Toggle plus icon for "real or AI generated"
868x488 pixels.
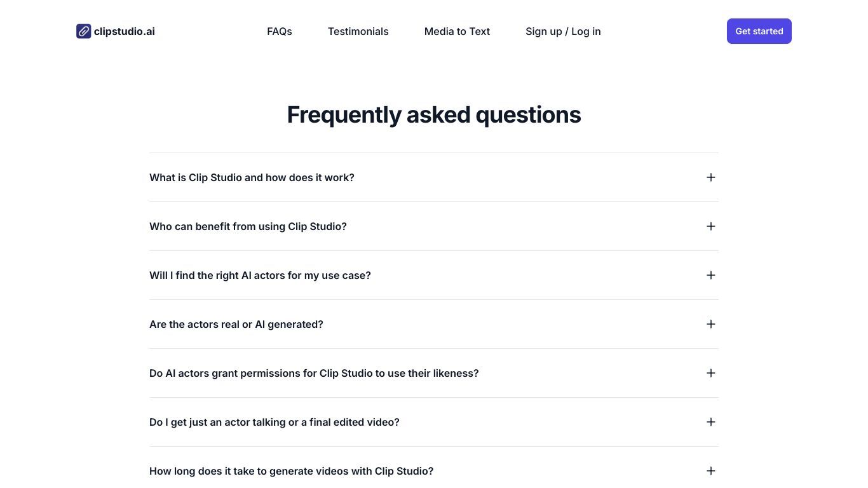(x=710, y=324)
